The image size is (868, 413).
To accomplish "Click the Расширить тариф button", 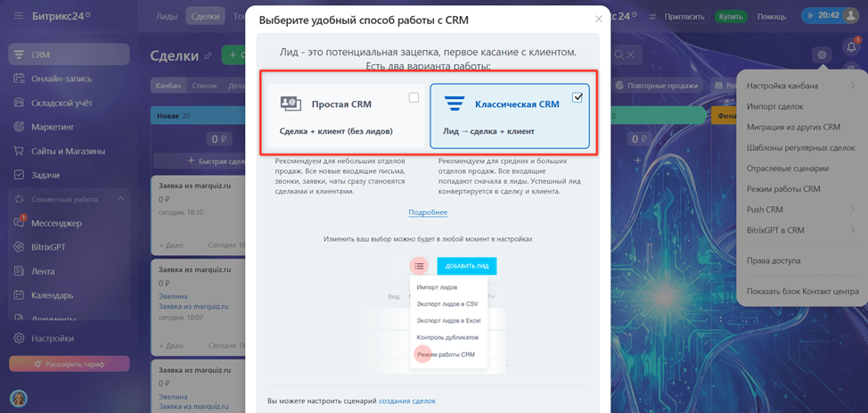I will (70, 364).
